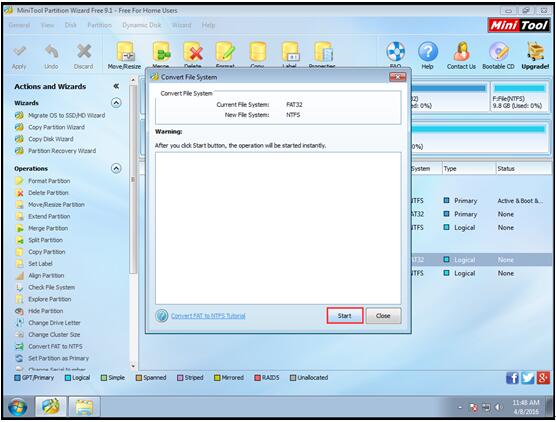Click the Close button in dialog
This screenshot has height=422, width=556.
(x=383, y=316)
